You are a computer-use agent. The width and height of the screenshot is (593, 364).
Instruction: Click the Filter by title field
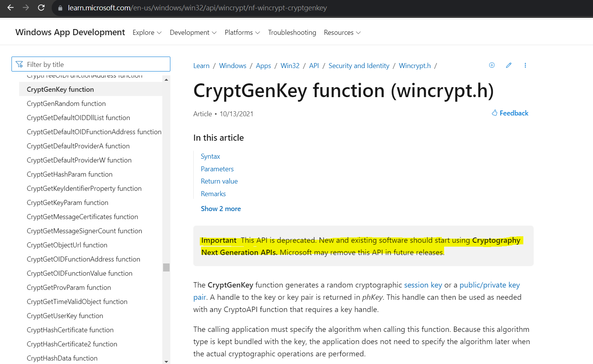[x=91, y=64]
